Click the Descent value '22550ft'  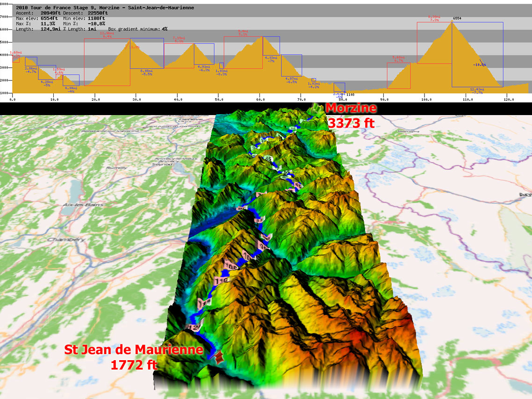tap(98, 13)
